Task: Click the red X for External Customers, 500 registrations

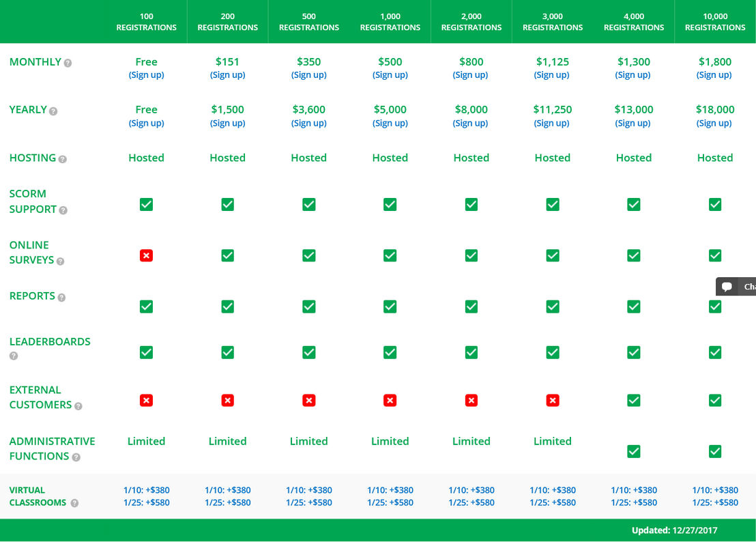Action: 309,400
